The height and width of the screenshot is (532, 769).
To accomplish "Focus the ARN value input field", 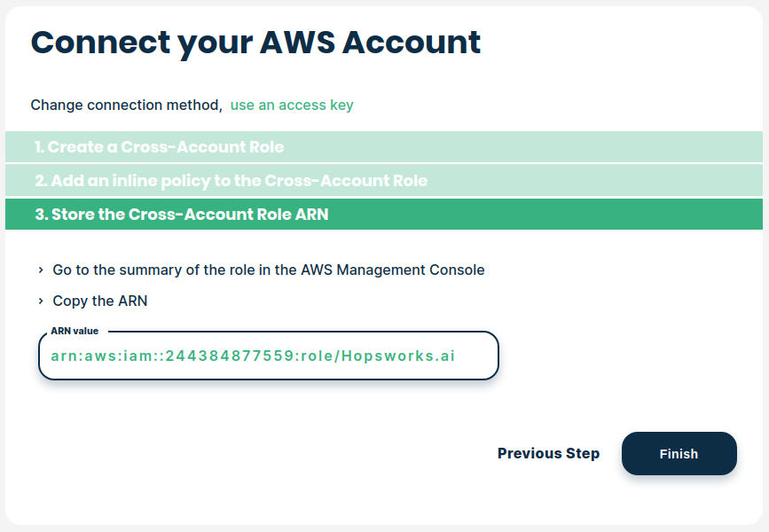I will pos(268,356).
